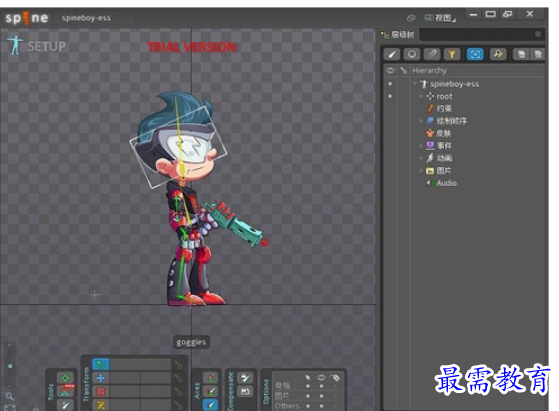Select the Create tool in Tools
The height and width of the screenshot is (411, 559).
(x=66, y=405)
